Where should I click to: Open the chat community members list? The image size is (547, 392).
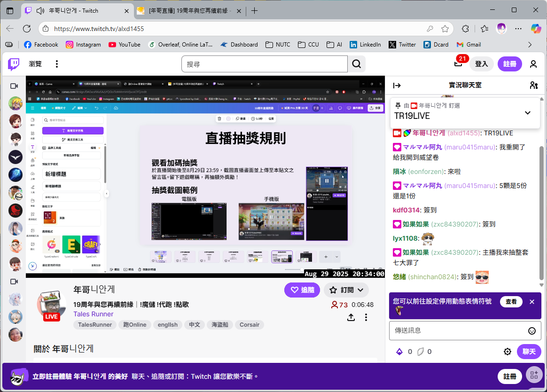coord(533,85)
